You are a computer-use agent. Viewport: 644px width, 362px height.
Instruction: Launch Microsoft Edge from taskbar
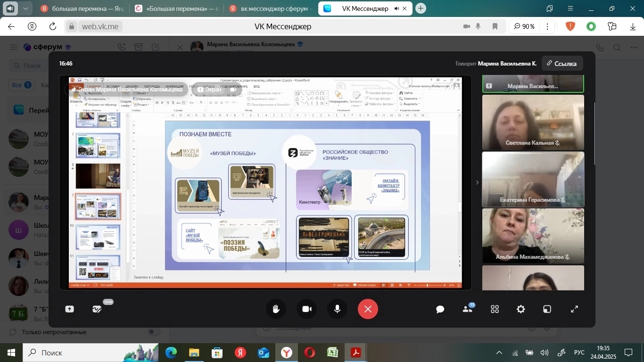click(x=171, y=353)
